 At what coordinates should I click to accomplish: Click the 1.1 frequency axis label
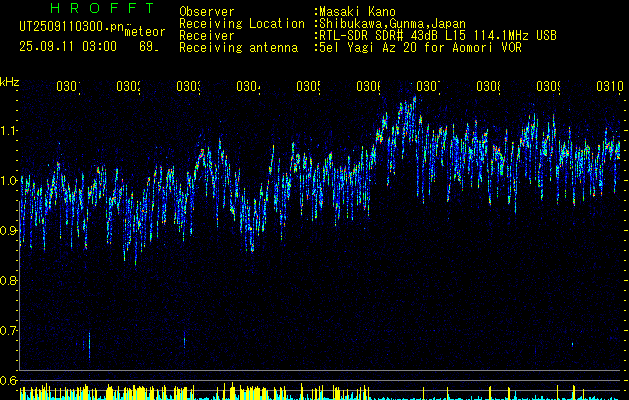tap(8, 130)
